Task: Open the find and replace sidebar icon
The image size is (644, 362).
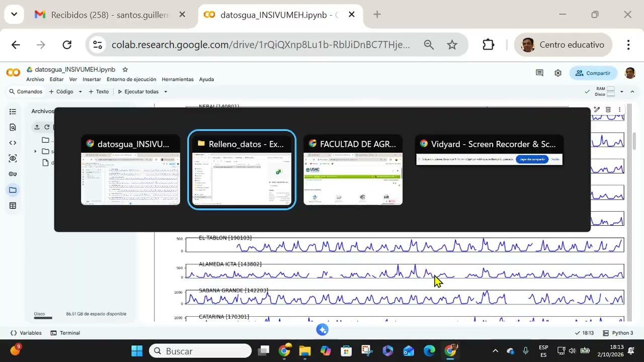Action: pos(13,127)
